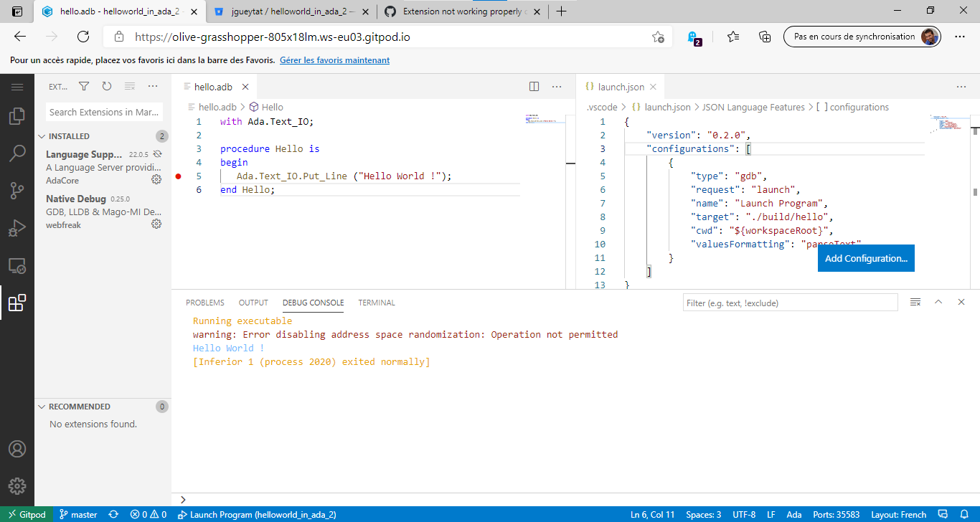
Task: Toggle the breakpoint on line 5
Action: click(178, 176)
